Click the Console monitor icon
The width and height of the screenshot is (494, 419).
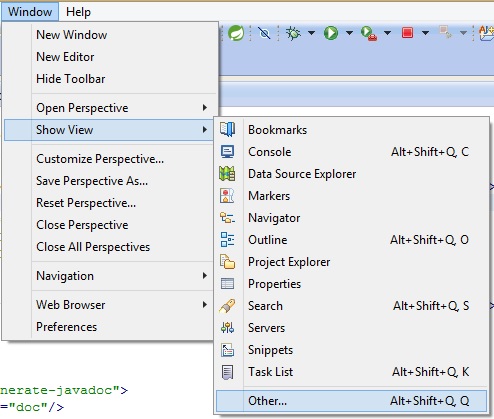click(227, 152)
